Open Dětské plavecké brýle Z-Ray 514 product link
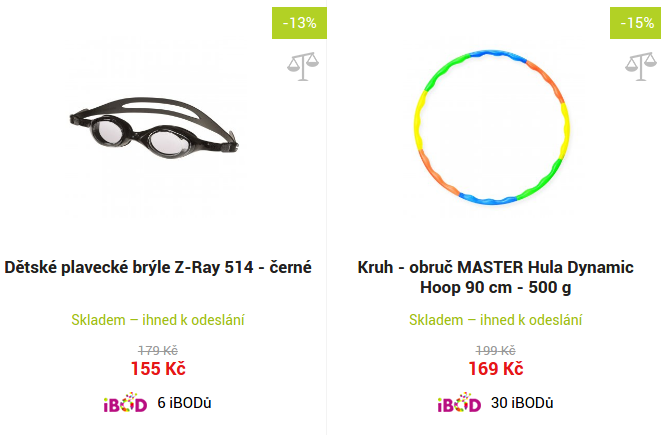 point(158,268)
